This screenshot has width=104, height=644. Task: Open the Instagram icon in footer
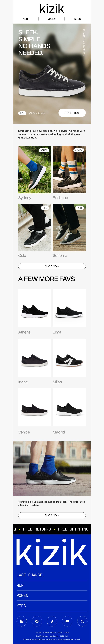pos(22,621)
